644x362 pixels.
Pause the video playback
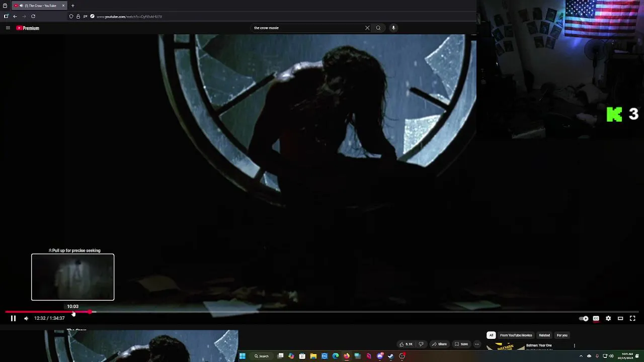click(13, 318)
